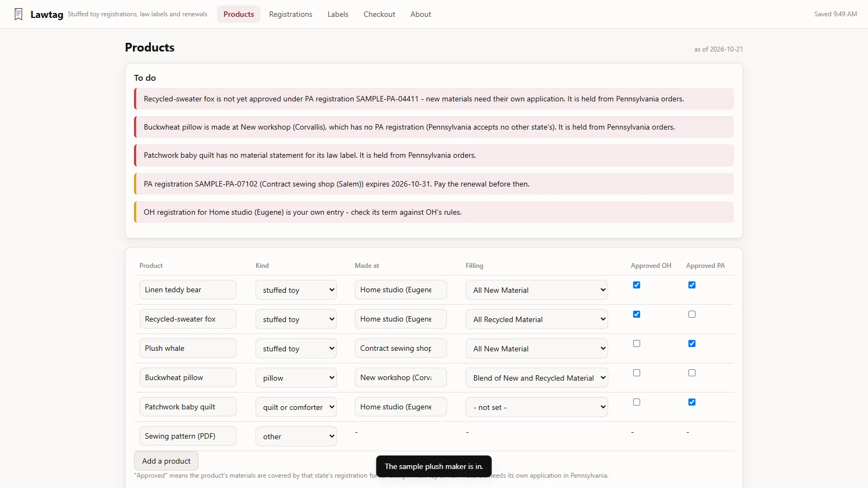Viewport: 868px width, 488px height.
Task: Uncheck Approved PA for Plush whale
Action: pyautogui.click(x=692, y=344)
